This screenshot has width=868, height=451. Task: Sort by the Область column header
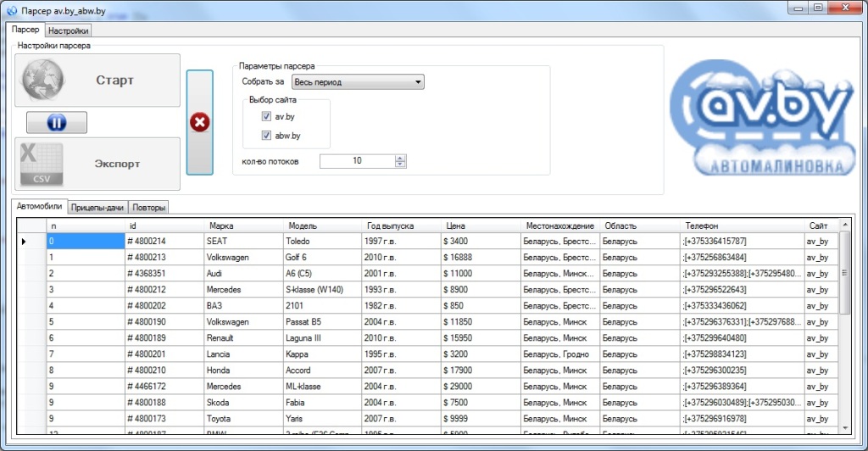(x=640, y=225)
